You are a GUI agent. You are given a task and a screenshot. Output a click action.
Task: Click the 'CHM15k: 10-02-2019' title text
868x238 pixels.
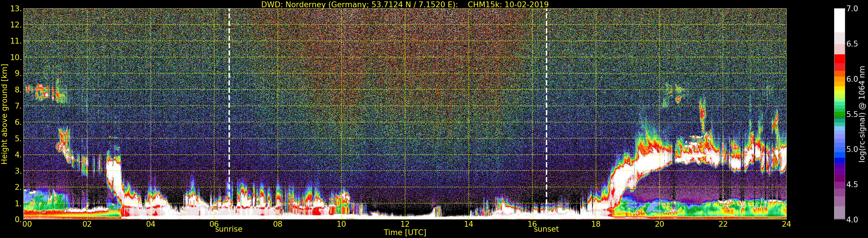point(508,4)
